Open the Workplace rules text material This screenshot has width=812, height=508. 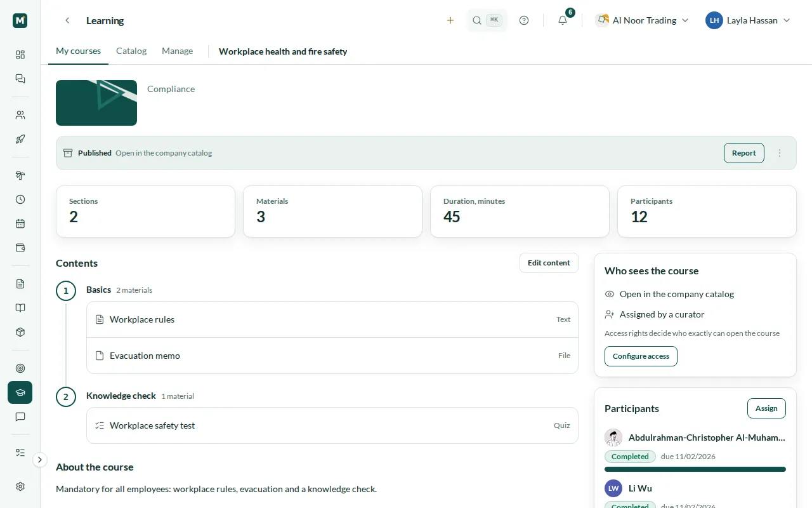(x=332, y=319)
